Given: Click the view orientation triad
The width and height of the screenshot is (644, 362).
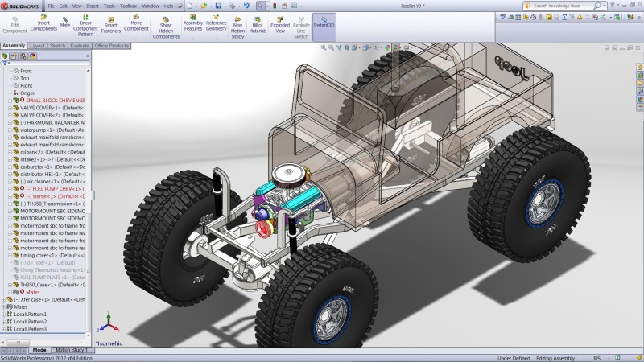Looking at the screenshot, I should point(109,323).
